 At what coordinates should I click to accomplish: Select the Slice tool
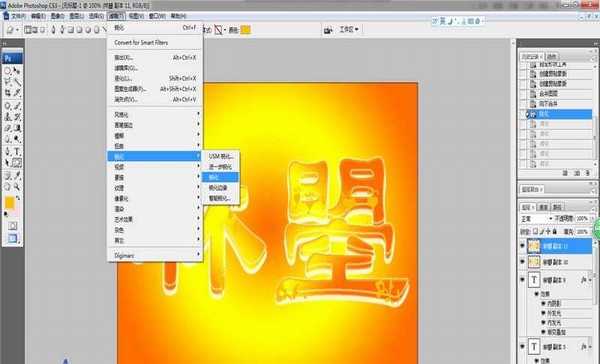tap(17, 93)
